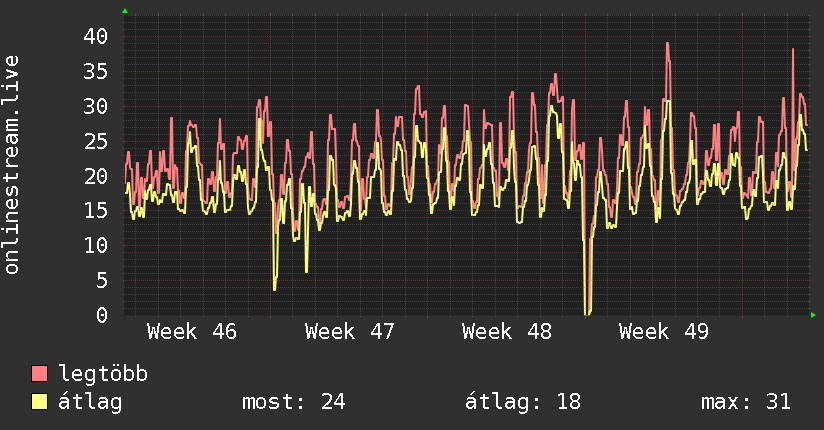Click the Week 49 axis label
This screenshot has width=824, height=430.
click(664, 332)
